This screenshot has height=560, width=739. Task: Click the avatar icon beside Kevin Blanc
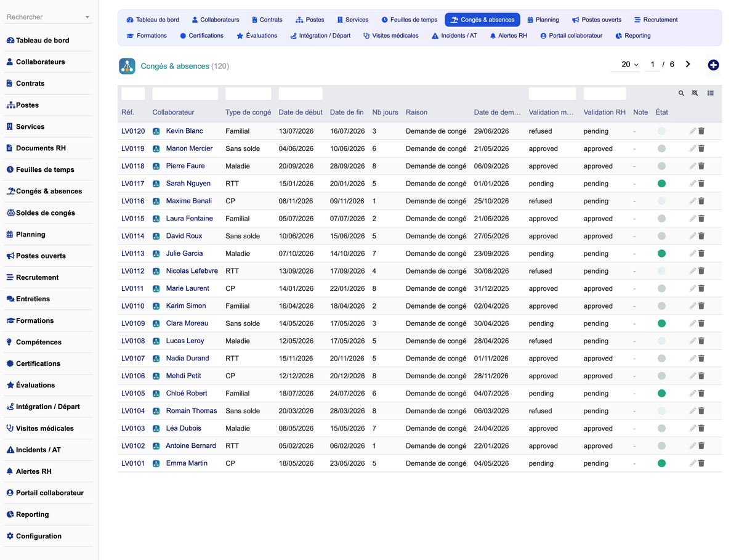[x=156, y=131]
